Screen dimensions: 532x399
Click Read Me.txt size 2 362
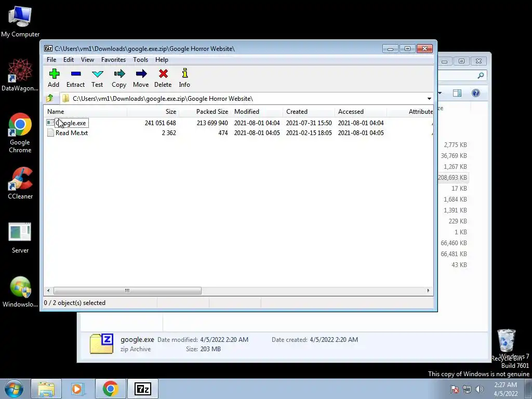169,132
